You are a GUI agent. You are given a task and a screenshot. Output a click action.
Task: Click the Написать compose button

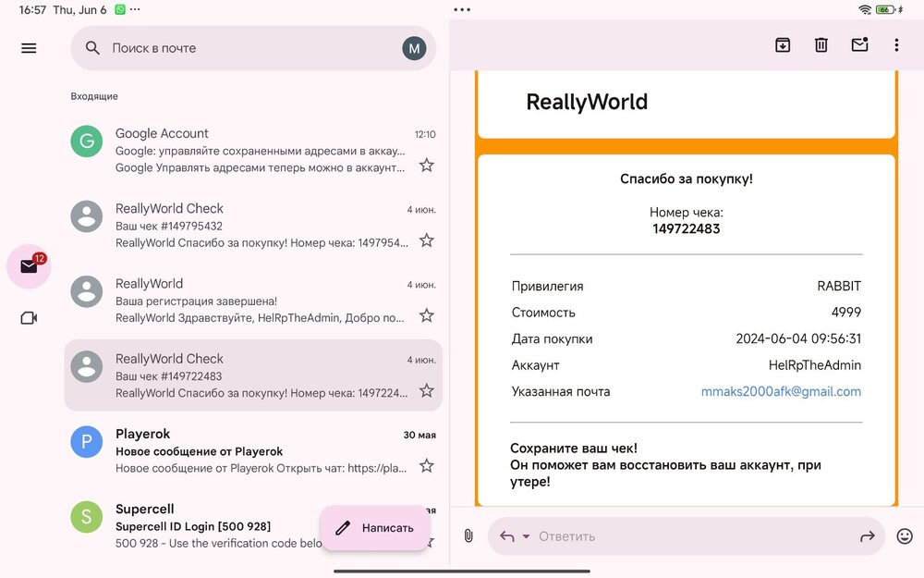(x=375, y=528)
